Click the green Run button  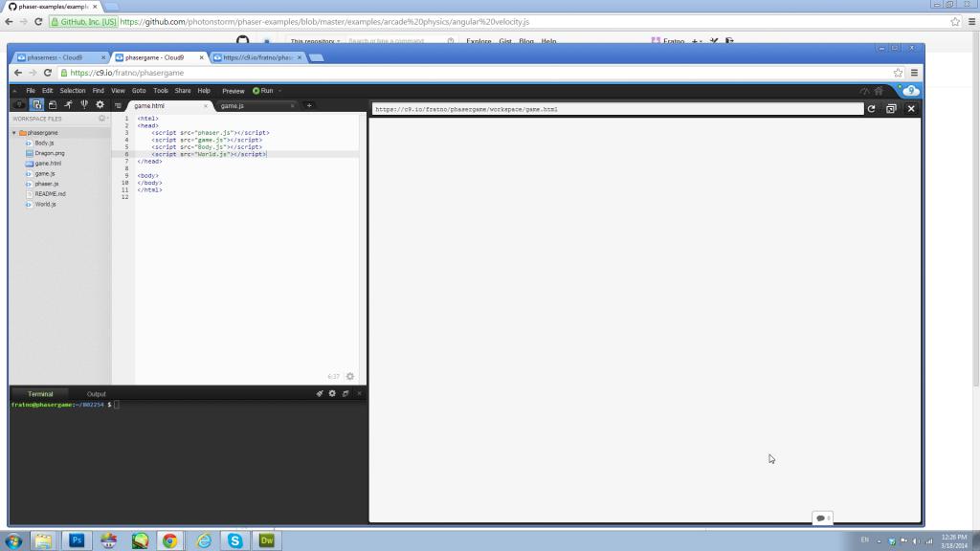coord(263,91)
